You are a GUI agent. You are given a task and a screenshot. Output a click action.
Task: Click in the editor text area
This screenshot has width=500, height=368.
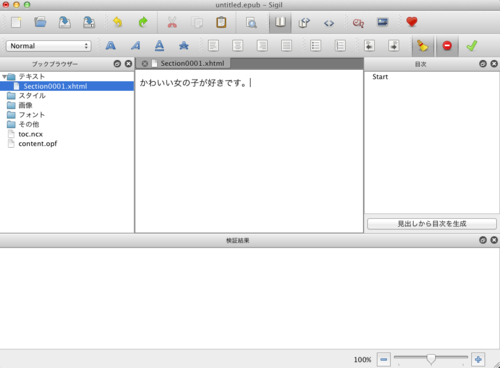click(249, 151)
